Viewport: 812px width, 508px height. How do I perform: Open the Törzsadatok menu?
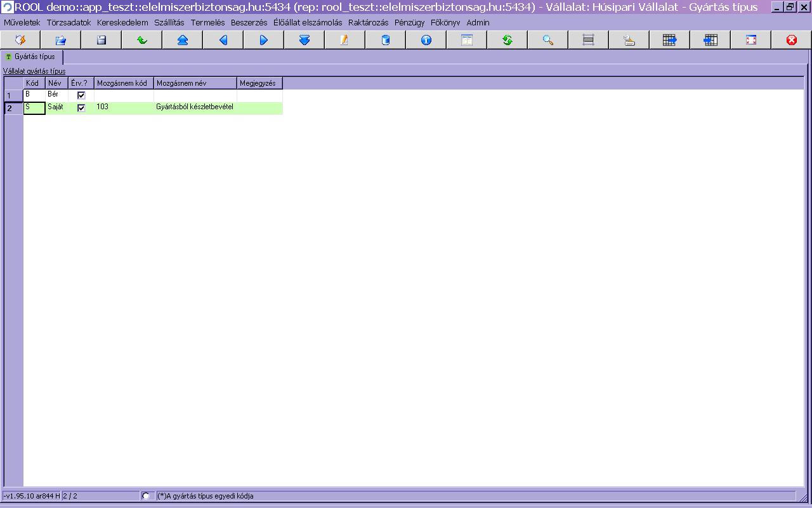(69, 22)
